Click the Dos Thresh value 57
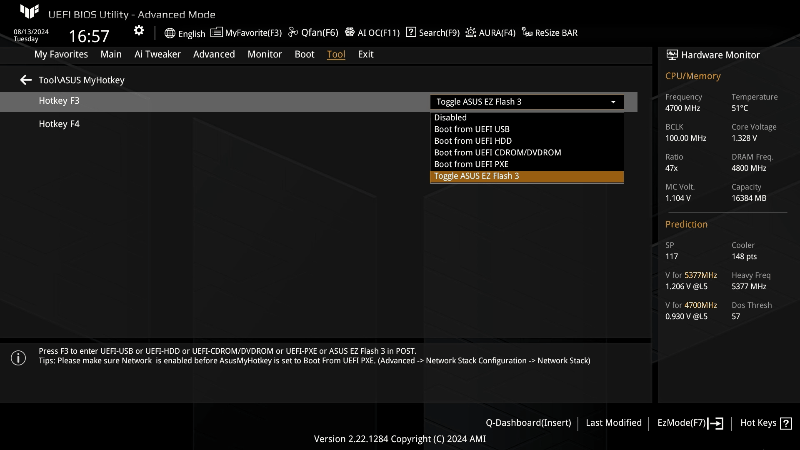This screenshot has width=800, height=450. click(736, 317)
